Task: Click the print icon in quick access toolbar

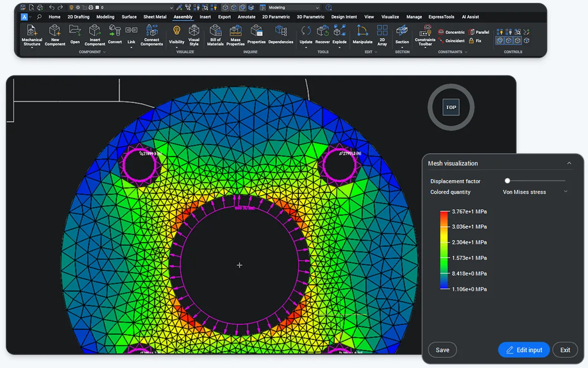Action: [x=39, y=7]
